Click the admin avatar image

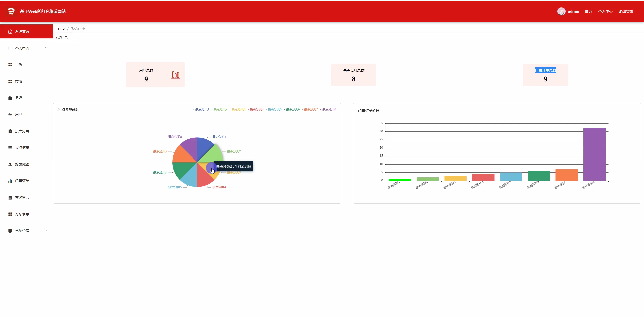[561, 11]
